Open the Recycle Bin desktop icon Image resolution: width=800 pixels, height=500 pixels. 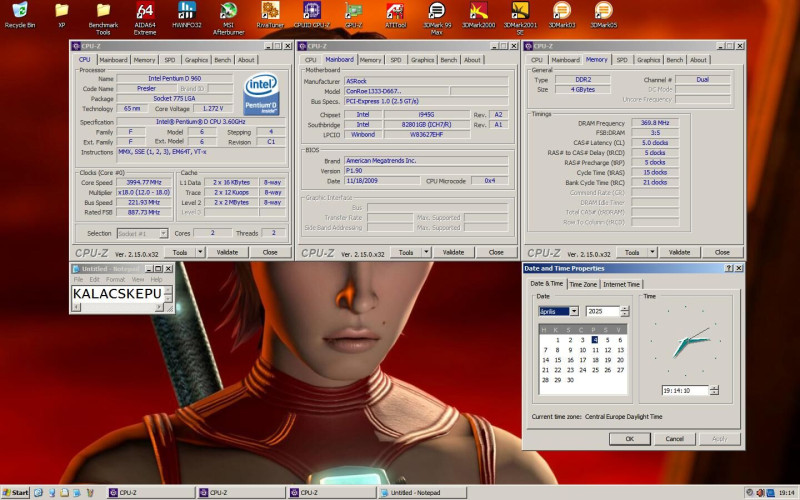pyautogui.click(x=20, y=15)
